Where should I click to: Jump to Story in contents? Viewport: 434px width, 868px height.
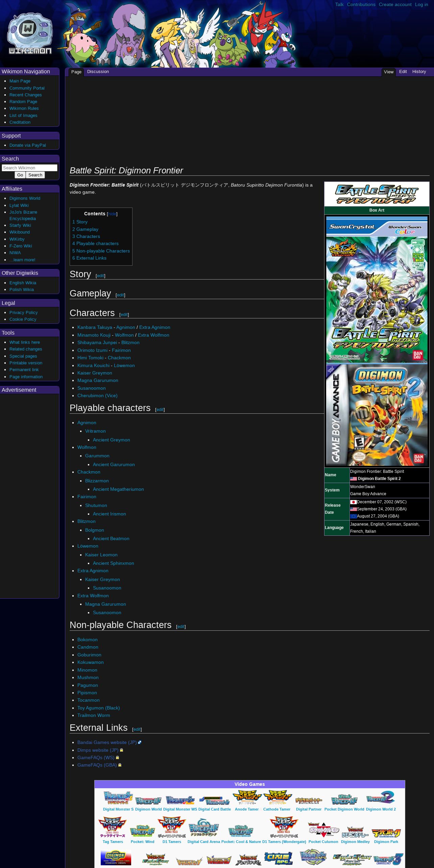point(80,222)
